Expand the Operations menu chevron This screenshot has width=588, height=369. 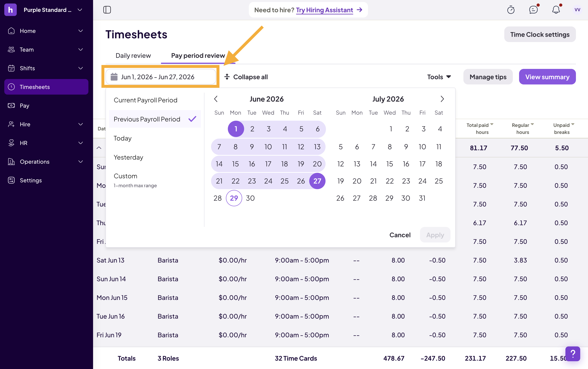tap(81, 162)
